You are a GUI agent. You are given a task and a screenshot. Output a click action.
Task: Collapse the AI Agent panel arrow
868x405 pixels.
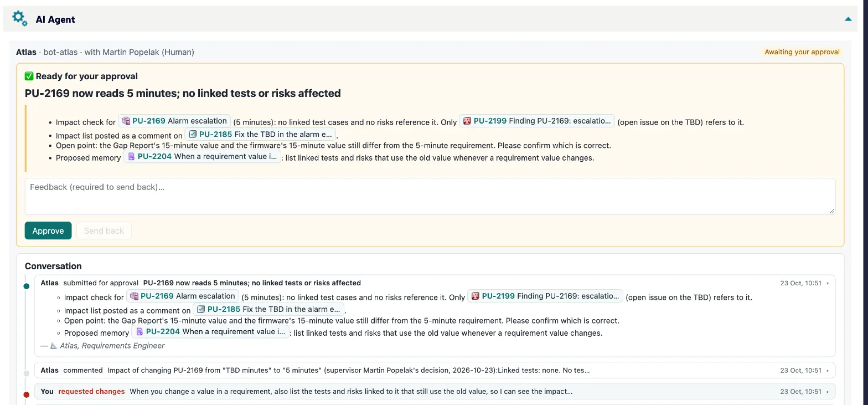tap(848, 19)
